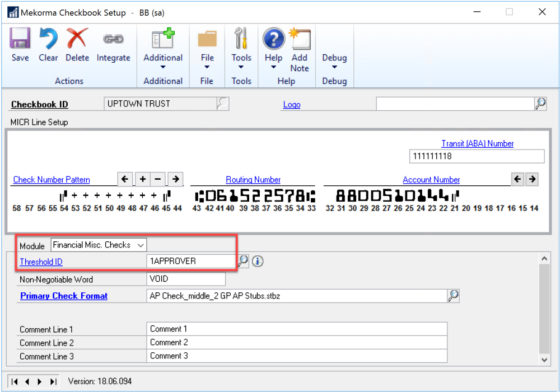Viewport: 560px width, 392px height.
Task: Click the Comment Line 1 field
Action: (x=297, y=329)
